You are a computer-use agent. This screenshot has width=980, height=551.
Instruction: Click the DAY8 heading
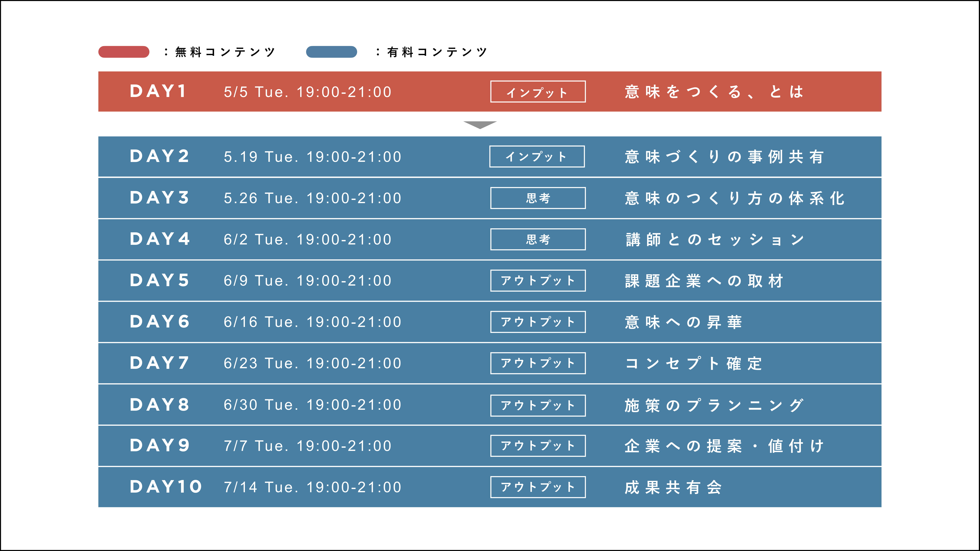coord(159,405)
